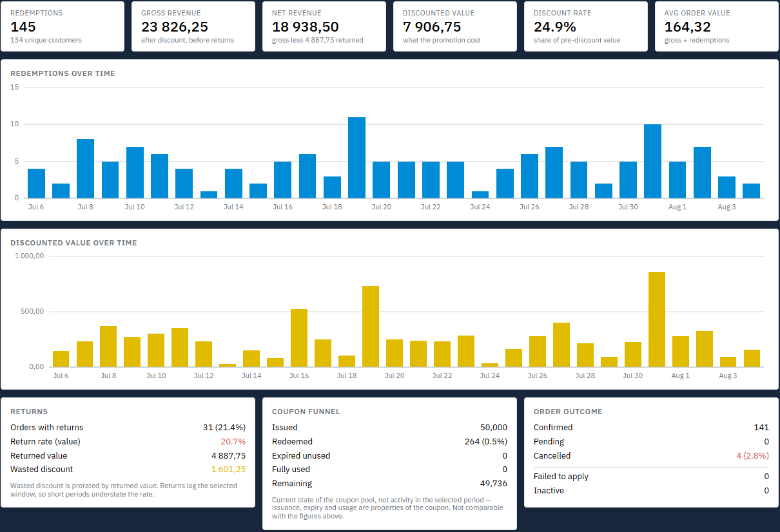780x532 pixels.
Task: Click the Discount Rate value 24.9%
Action: [x=555, y=27]
